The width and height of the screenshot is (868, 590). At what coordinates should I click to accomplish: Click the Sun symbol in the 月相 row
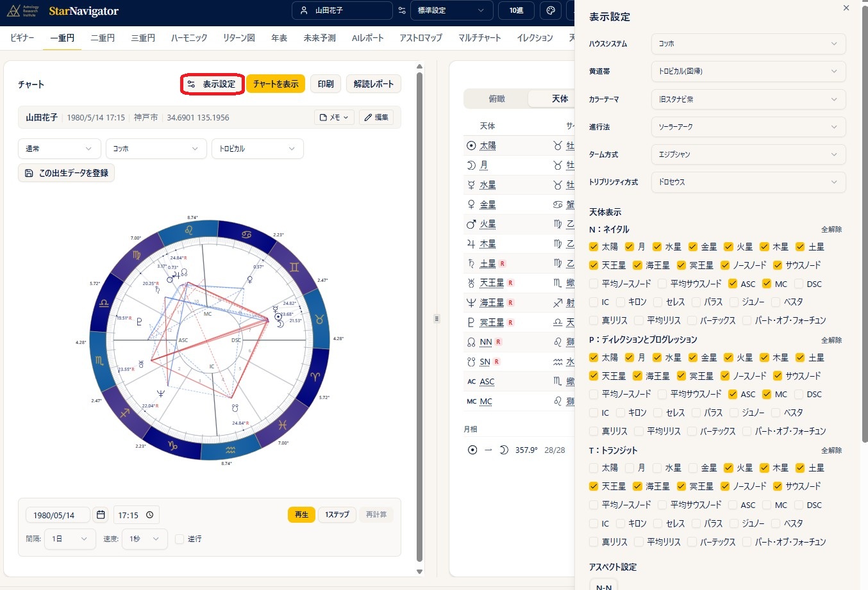472,450
